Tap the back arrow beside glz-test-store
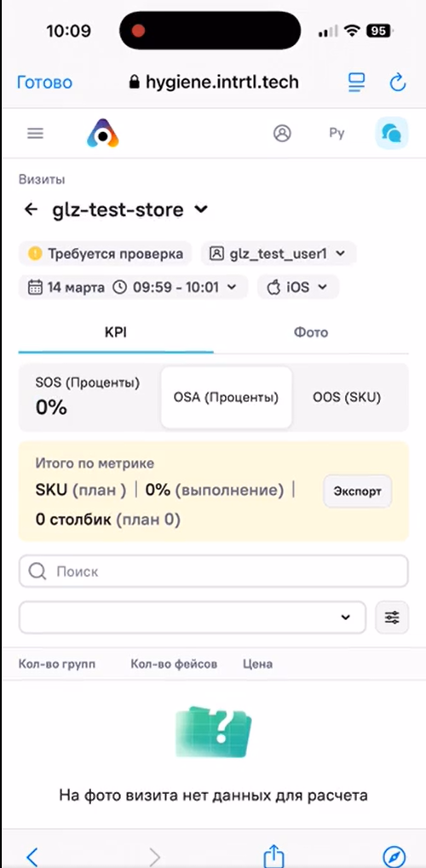426x868 pixels. click(31, 210)
